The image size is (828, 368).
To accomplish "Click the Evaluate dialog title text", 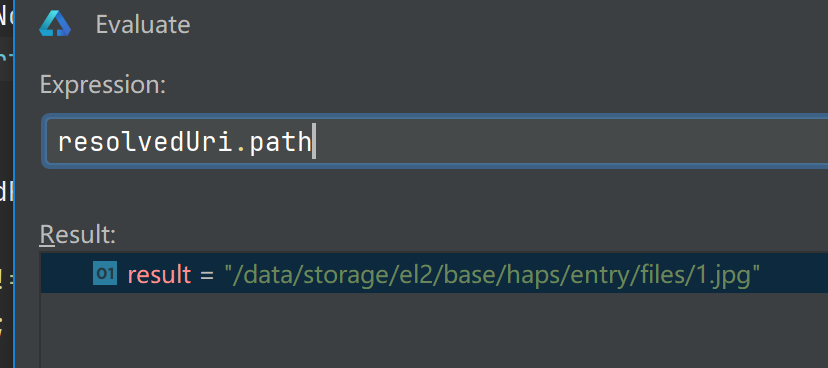I will [143, 25].
